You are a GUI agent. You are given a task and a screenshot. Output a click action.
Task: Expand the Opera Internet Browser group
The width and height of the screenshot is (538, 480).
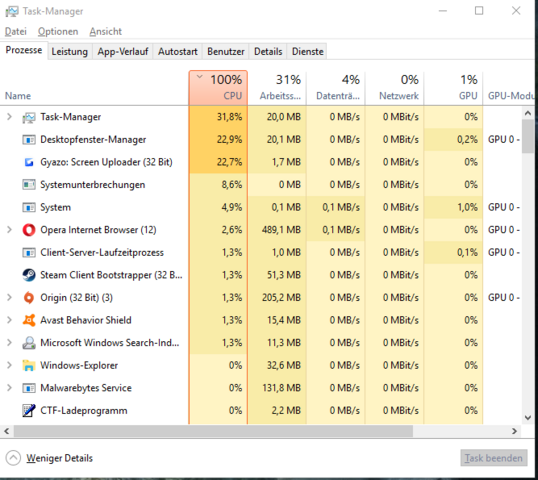click(9, 230)
